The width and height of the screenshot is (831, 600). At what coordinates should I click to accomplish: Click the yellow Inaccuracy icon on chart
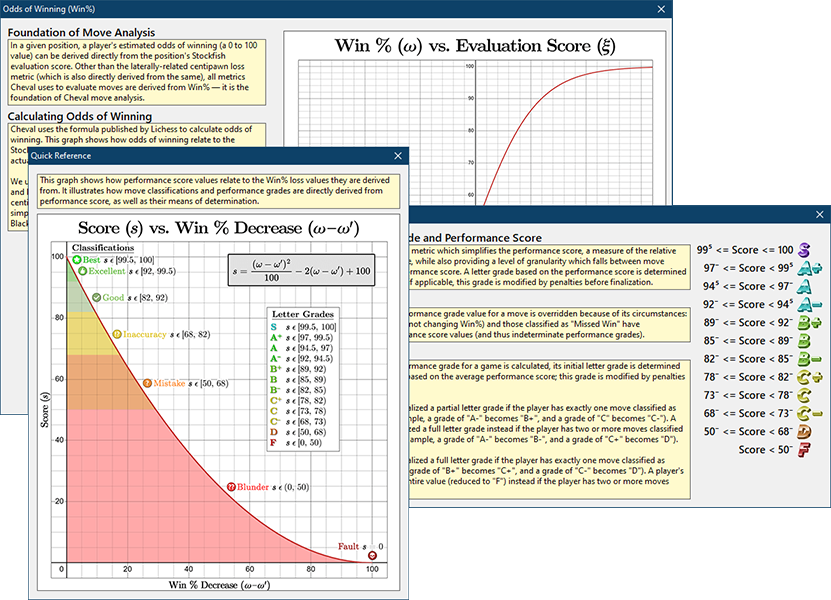[117, 334]
